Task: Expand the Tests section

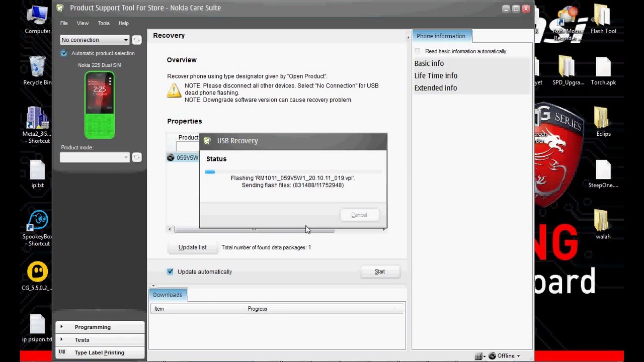Action: click(x=100, y=340)
